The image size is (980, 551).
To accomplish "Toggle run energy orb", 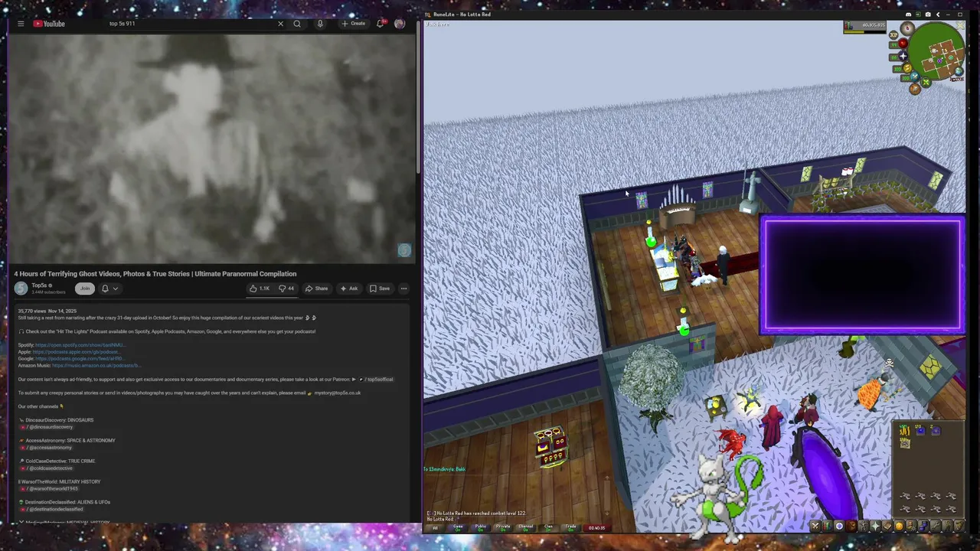I will click(x=907, y=68).
